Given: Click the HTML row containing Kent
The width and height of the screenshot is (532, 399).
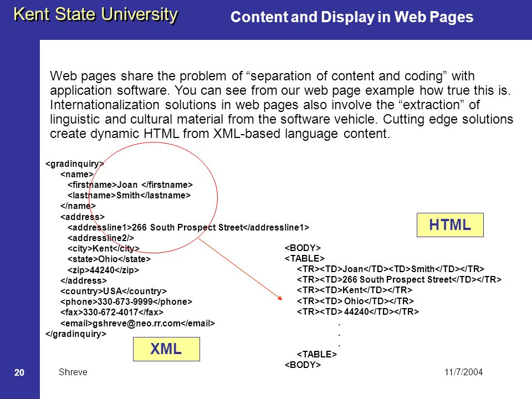Looking at the screenshot, I should [x=355, y=290].
